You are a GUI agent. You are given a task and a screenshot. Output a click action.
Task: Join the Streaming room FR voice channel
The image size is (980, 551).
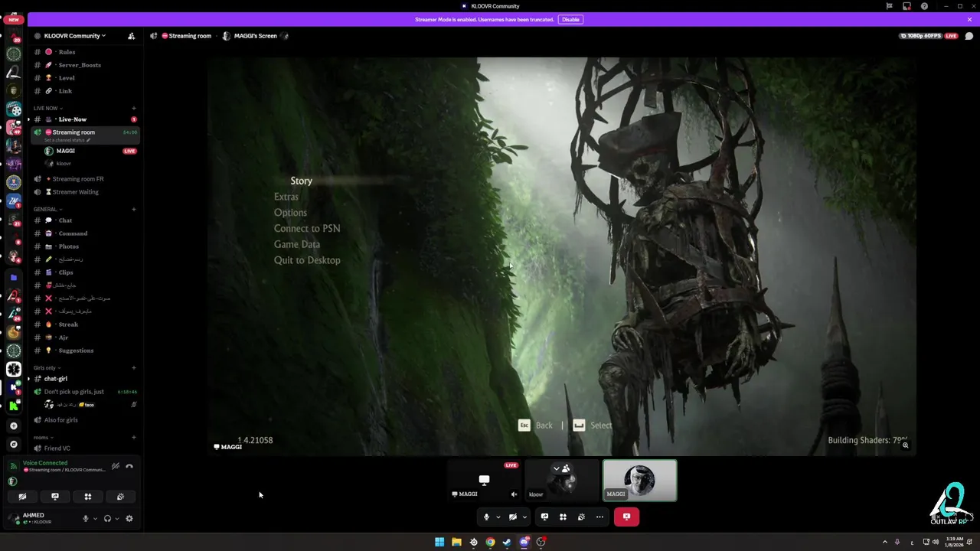[x=84, y=179]
